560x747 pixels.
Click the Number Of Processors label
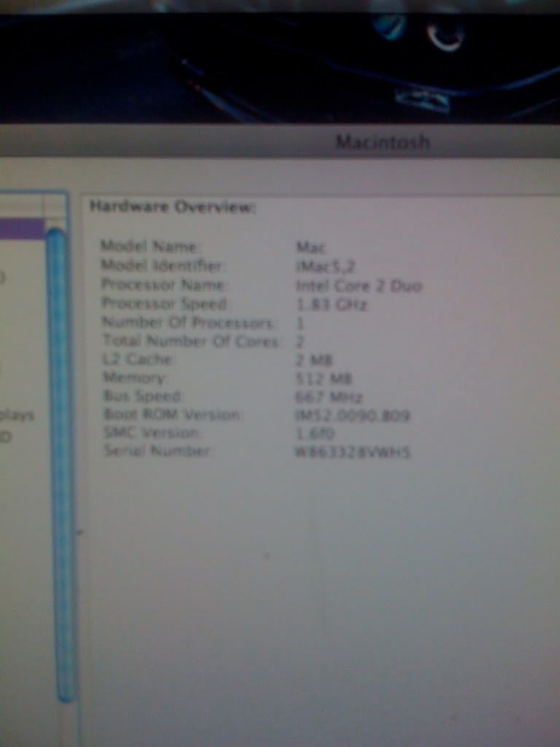click(x=188, y=322)
